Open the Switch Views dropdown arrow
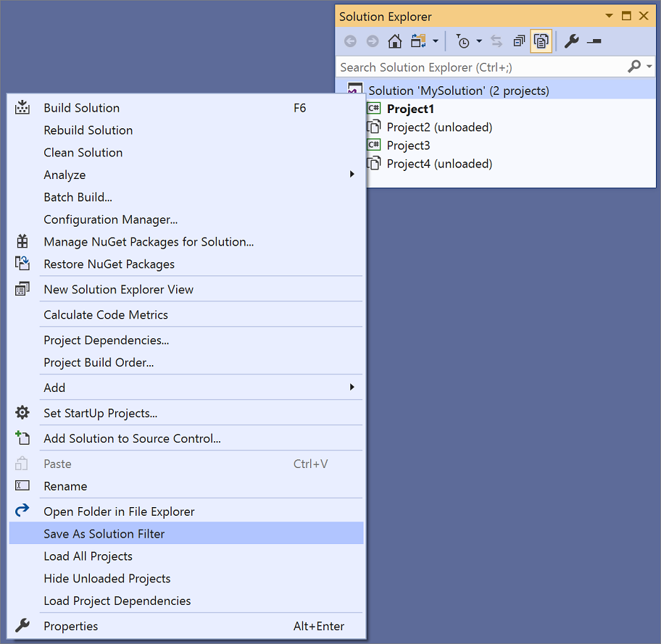The image size is (661, 644). (436, 41)
